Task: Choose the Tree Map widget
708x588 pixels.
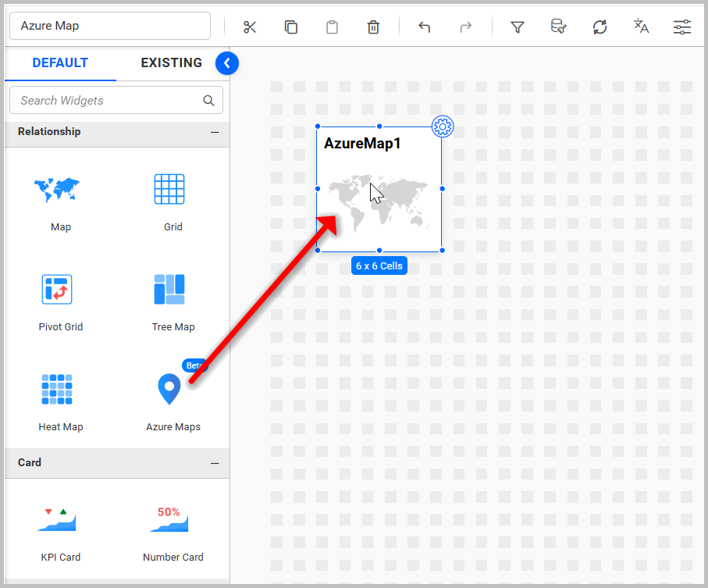Action: coord(173,289)
